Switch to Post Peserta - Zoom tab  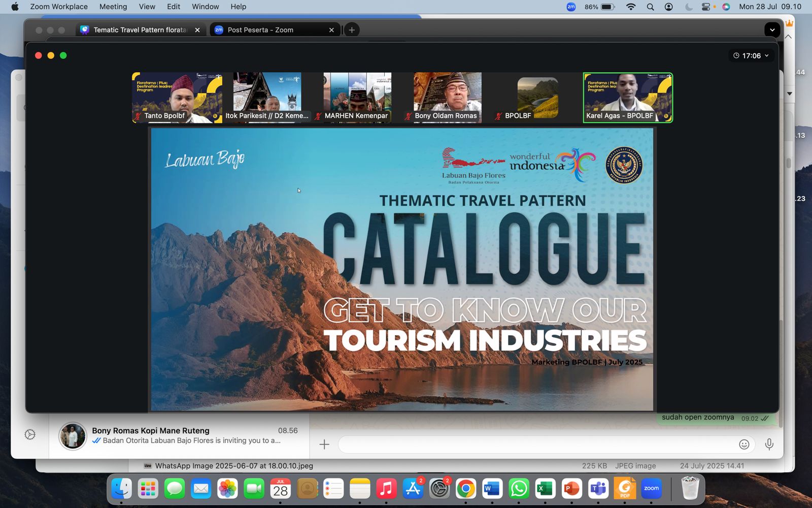click(x=275, y=30)
